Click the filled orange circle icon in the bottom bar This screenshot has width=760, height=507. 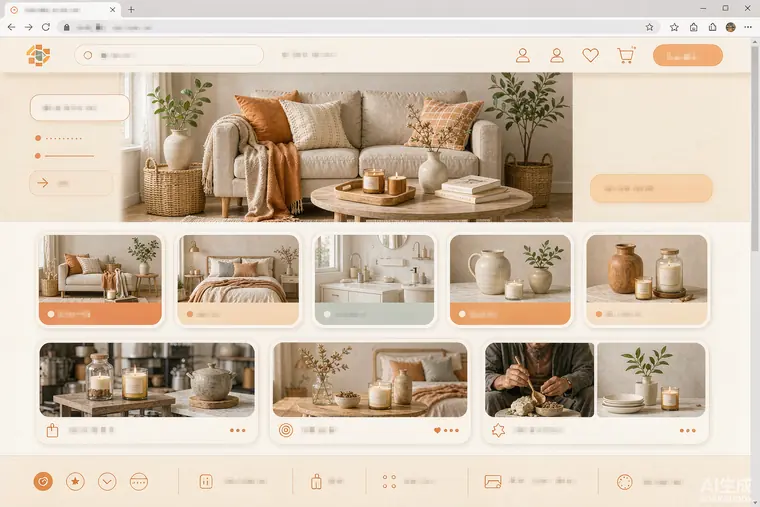(x=43, y=481)
